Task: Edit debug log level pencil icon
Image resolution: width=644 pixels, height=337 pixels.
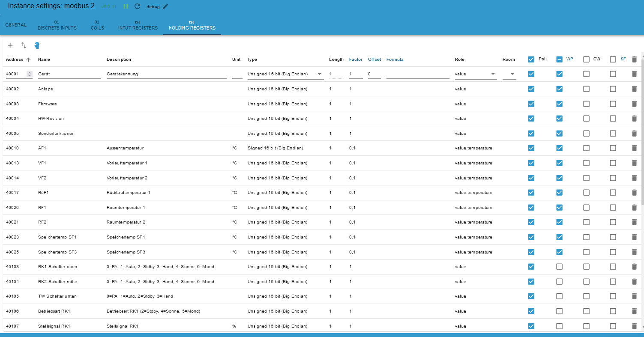Action: (x=165, y=6)
